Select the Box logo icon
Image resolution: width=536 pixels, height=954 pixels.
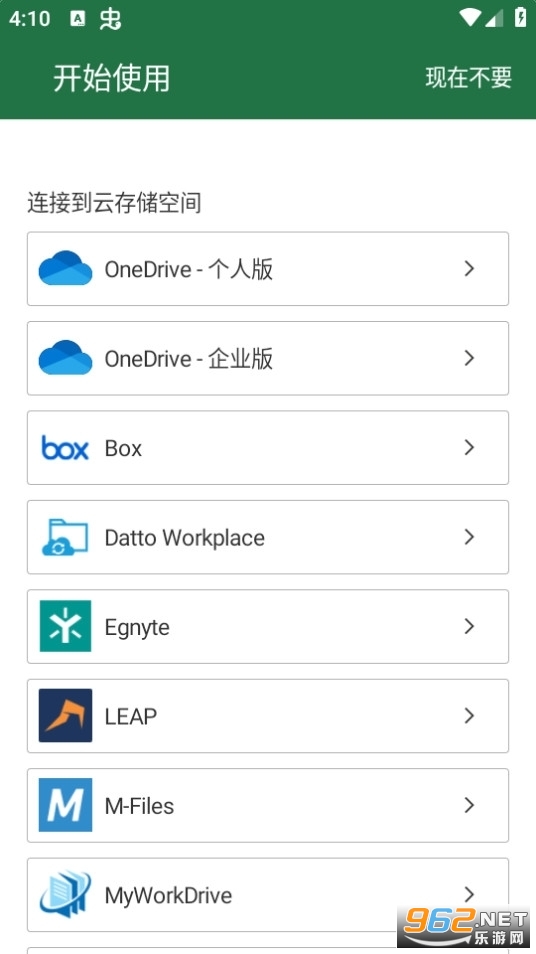coord(65,448)
